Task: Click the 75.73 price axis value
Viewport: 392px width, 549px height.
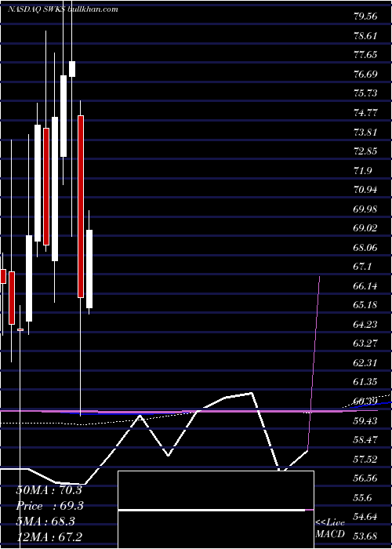Action: (x=365, y=93)
